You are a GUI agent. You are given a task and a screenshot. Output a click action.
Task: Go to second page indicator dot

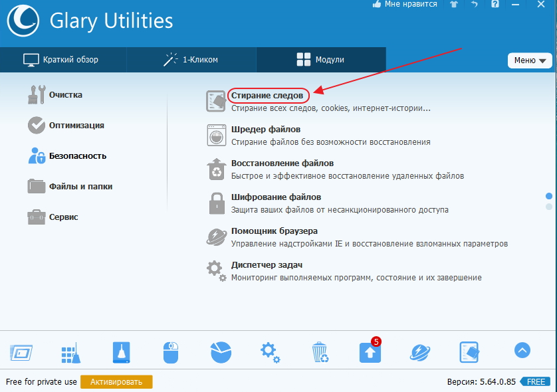click(549, 206)
